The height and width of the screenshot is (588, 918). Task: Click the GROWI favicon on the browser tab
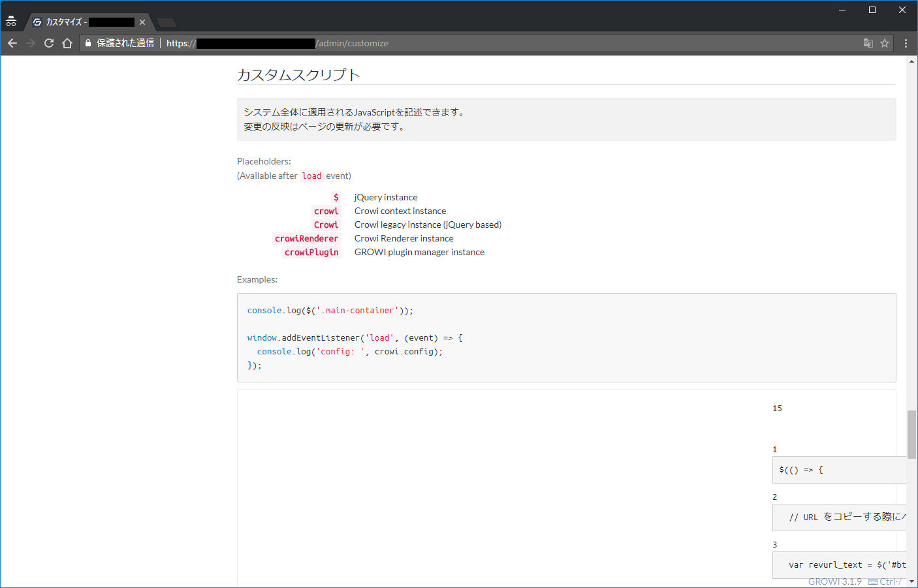coord(37,22)
